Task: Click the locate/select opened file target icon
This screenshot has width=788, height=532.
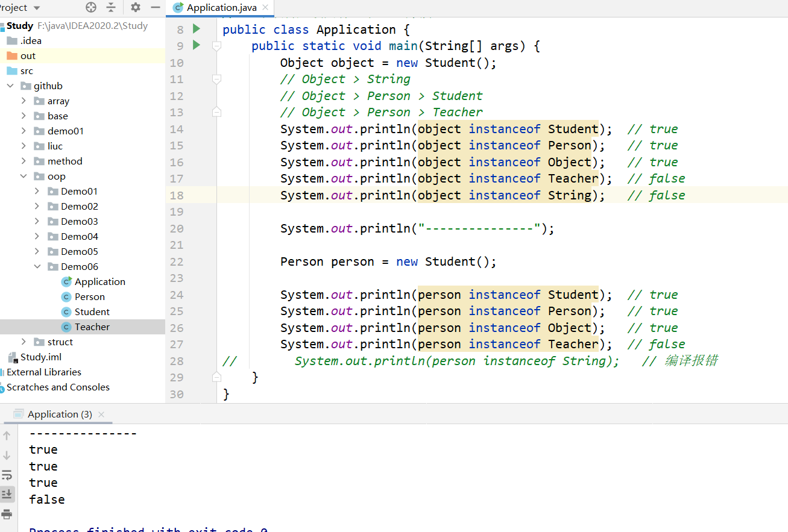Action: [91, 7]
